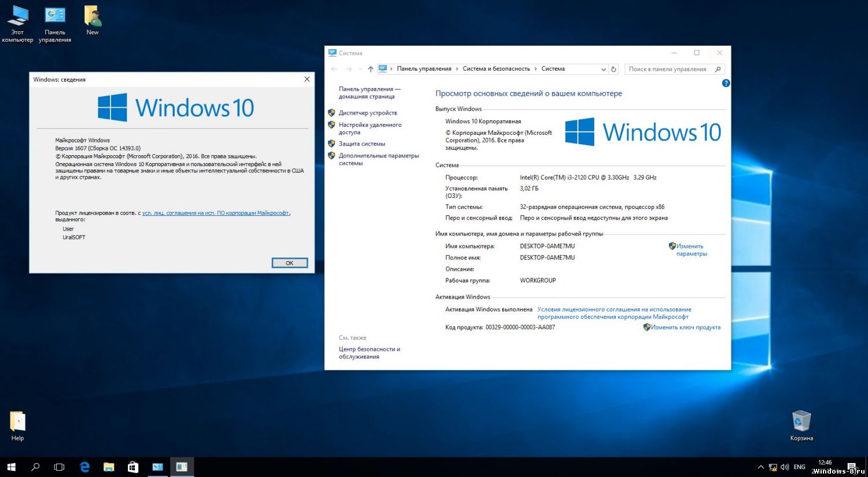Click computer name 'DESKTOP-0AME7MU' beside 'Имя компьютера:'

point(547,246)
